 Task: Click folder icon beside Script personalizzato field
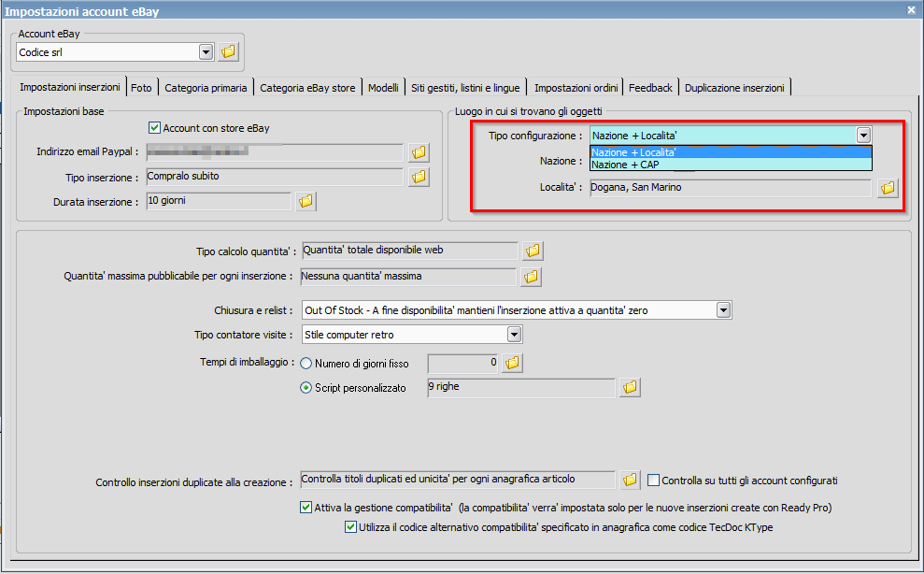[x=630, y=388]
